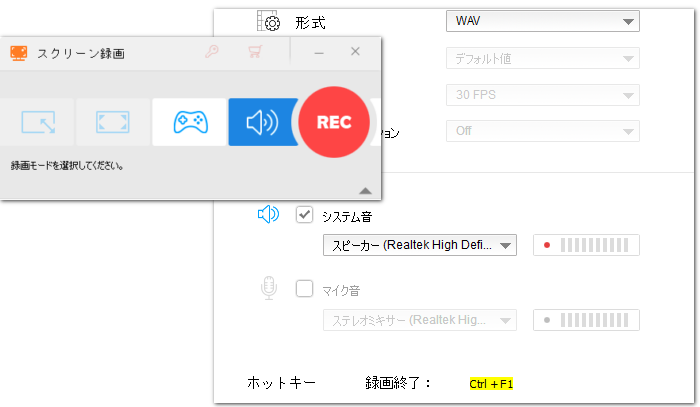The width and height of the screenshot is (700, 407).
Task: Toggle the システム音 checkbox
Action: click(304, 215)
